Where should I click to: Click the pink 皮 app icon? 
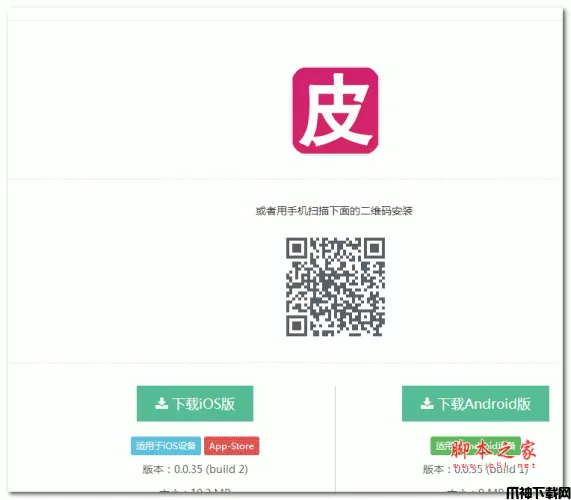coord(335,110)
